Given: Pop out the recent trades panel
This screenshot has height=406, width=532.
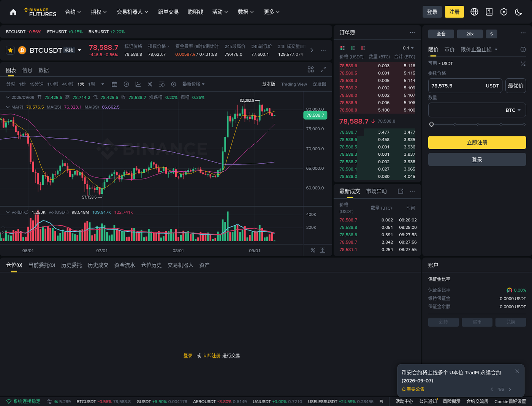Looking at the screenshot, I should point(401,191).
